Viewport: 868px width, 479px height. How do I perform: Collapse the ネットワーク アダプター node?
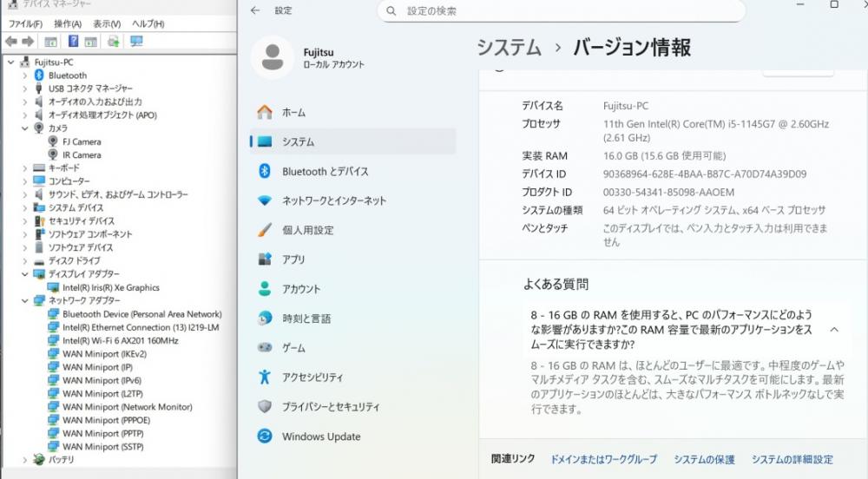coord(26,300)
